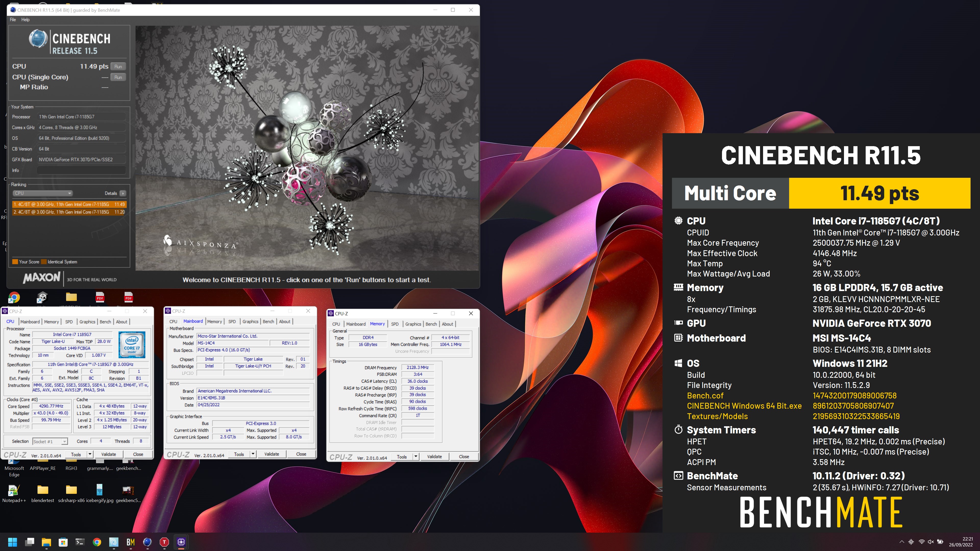Image resolution: width=980 pixels, height=551 pixels.
Task: Click the Cinebench globe logo in the left panel
Action: coord(38,39)
